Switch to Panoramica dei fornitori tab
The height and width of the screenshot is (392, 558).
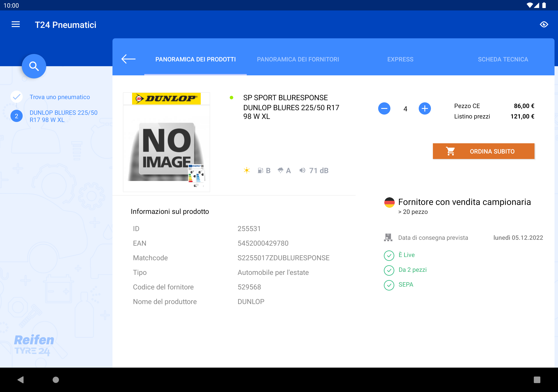(x=298, y=59)
